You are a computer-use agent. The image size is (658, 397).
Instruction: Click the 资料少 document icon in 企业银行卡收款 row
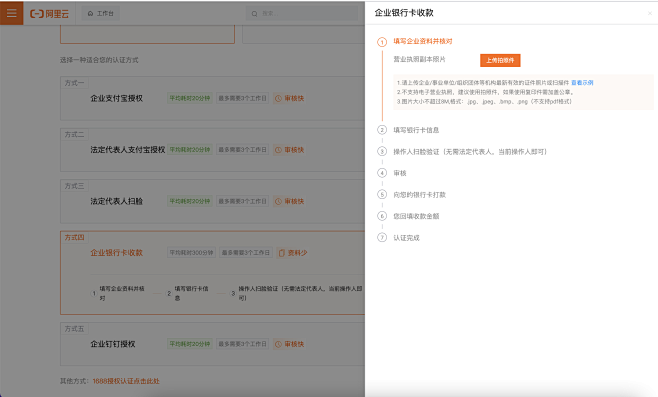[x=282, y=253]
